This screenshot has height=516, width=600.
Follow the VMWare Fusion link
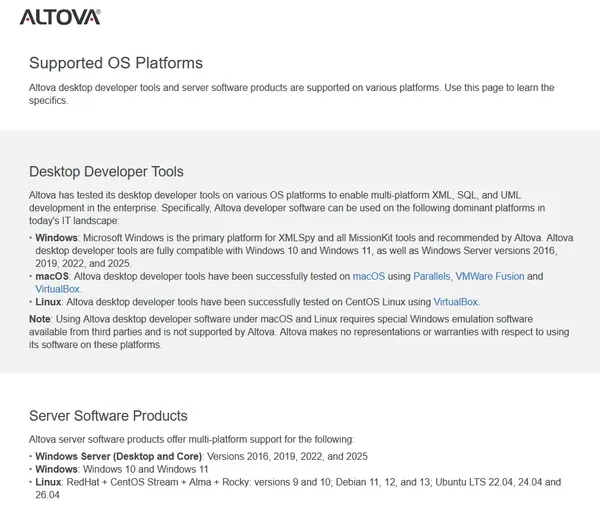(x=490, y=276)
